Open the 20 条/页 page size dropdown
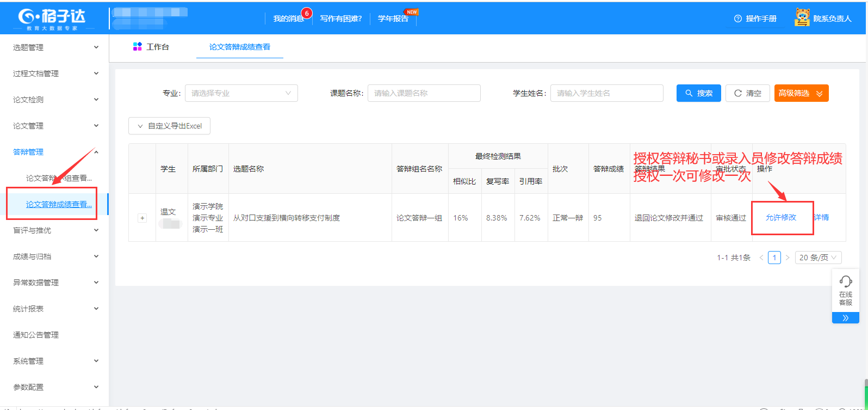 tap(818, 258)
